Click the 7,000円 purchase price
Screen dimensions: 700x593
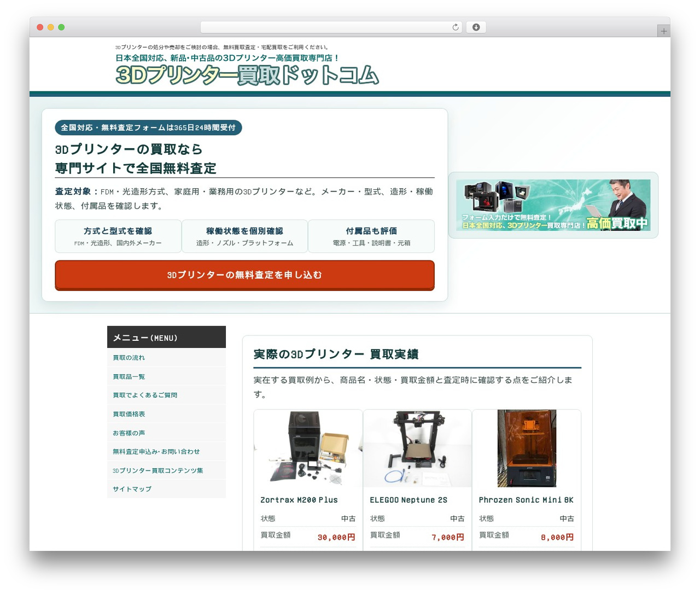[x=448, y=537]
